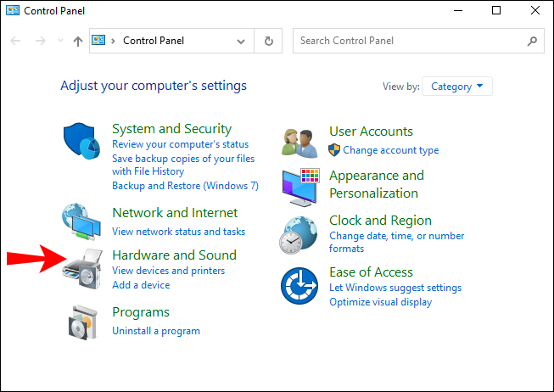Expand the address bar history dropdown
554x392 pixels.
coord(241,41)
